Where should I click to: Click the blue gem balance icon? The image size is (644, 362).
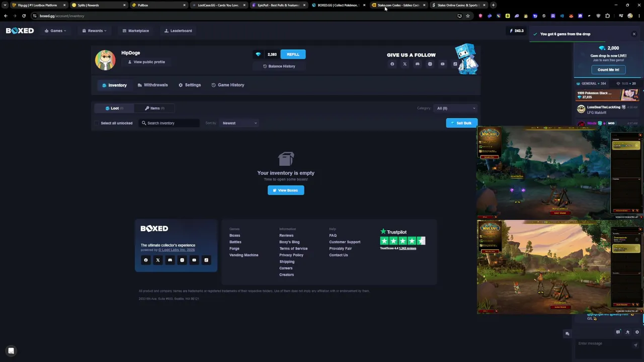tap(258, 54)
